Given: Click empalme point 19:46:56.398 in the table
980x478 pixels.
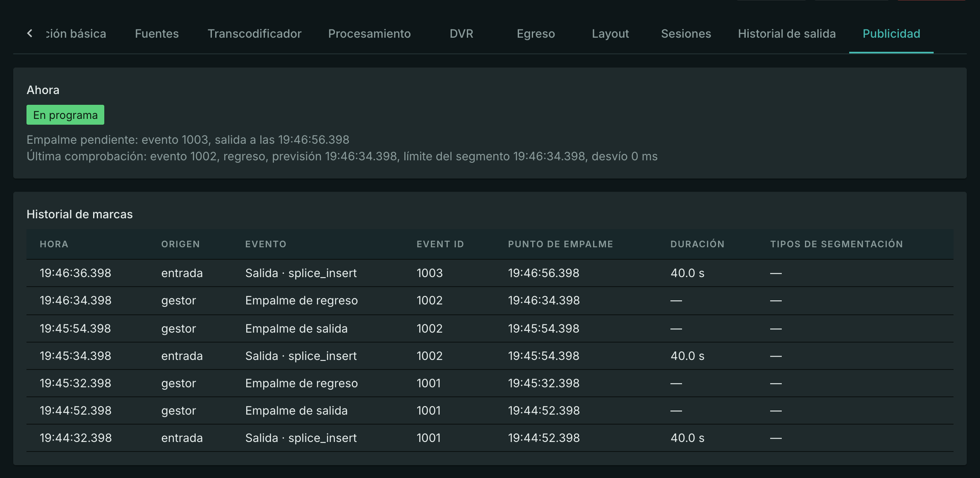Looking at the screenshot, I should tap(544, 273).
